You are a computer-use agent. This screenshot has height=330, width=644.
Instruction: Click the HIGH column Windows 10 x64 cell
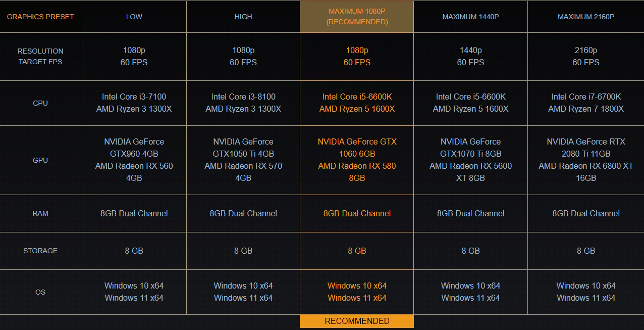(x=243, y=292)
